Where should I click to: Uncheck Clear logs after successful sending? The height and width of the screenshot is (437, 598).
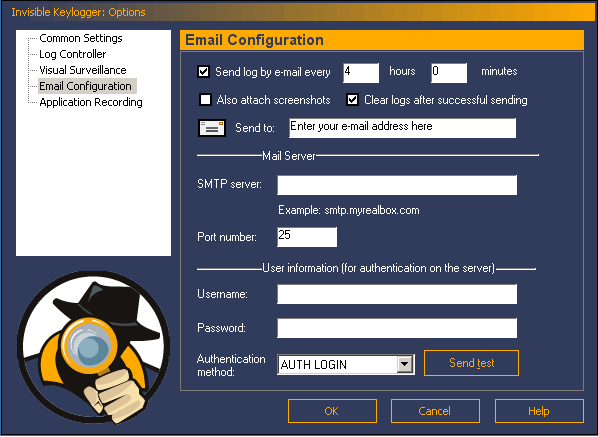click(352, 100)
